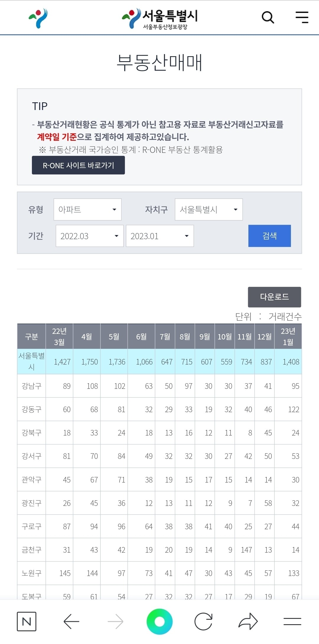Image resolution: width=319 pixels, height=644 pixels.
Task: Open the 자치구 dropdown showing 서울특별시
Action: [x=209, y=210]
